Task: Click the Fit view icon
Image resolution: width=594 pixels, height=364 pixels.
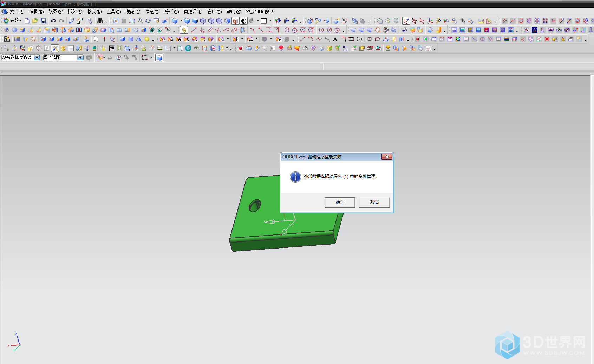Action: [x=116, y=21]
